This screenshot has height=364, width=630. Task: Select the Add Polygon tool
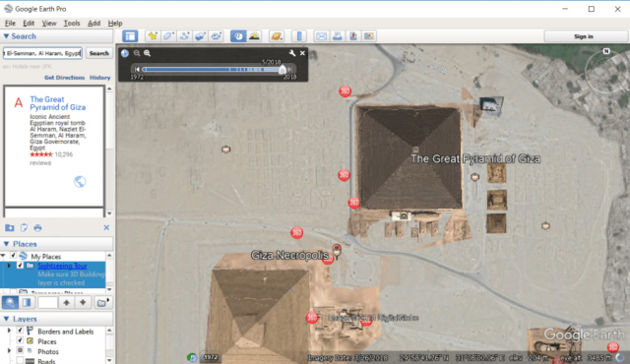point(168,36)
